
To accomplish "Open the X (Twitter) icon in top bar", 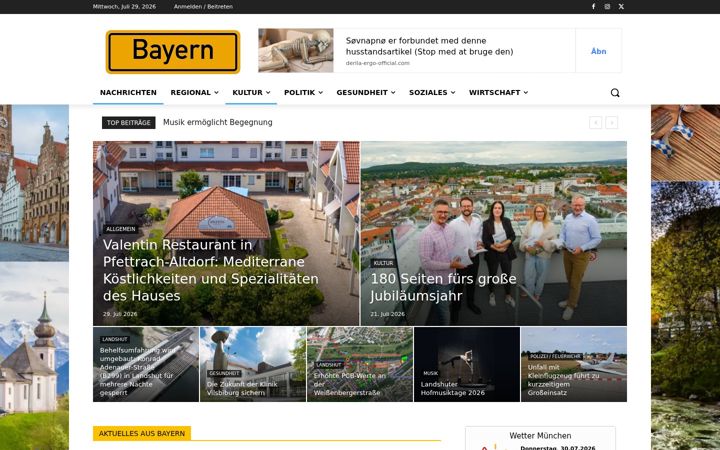I will [x=621, y=6].
